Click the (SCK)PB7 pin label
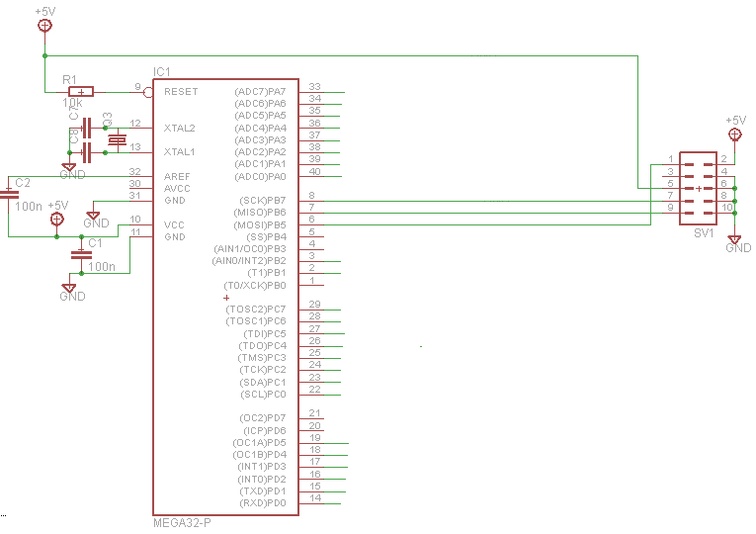The width and height of the screenshot is (756, 534). (262, 200)
